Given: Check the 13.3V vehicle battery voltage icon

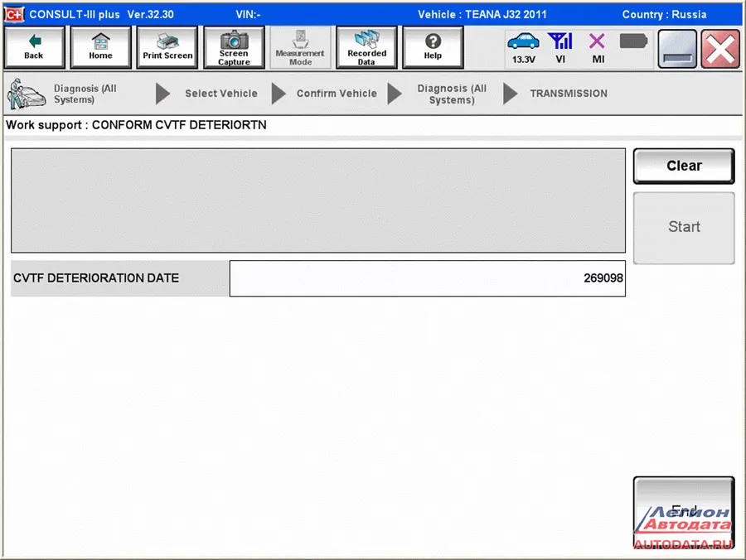Looking at the screenshot, I should pos(523,47).
